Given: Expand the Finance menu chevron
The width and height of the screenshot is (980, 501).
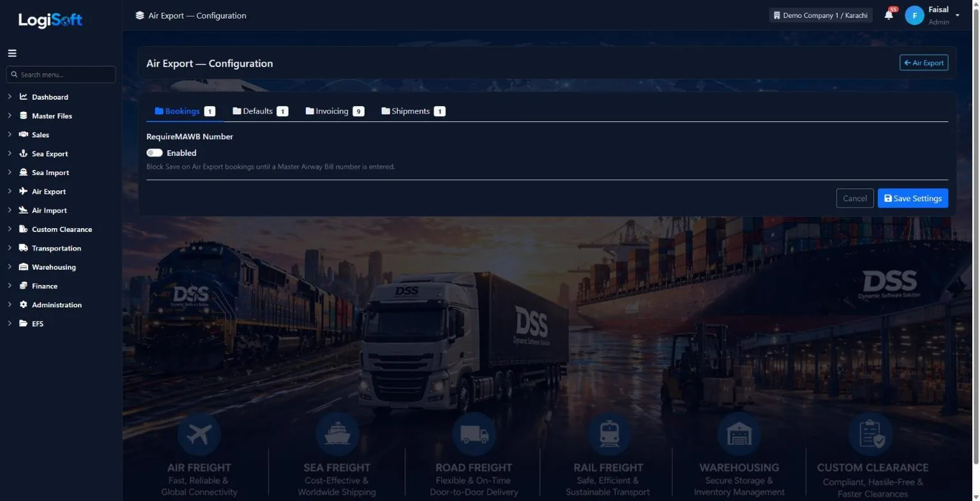Looking at the screenshot, I should pos(10,286).
